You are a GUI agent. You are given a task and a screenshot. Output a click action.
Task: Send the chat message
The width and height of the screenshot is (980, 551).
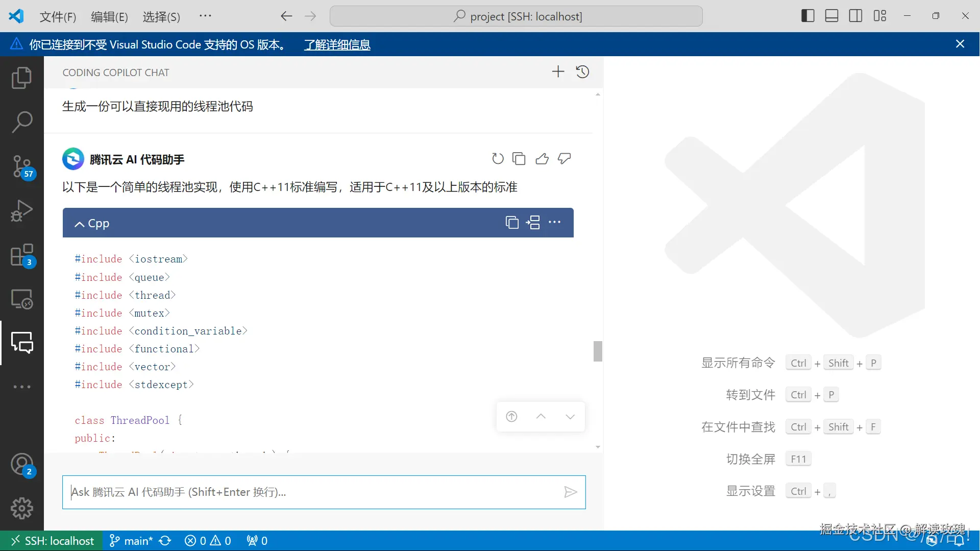coord(570,492)
